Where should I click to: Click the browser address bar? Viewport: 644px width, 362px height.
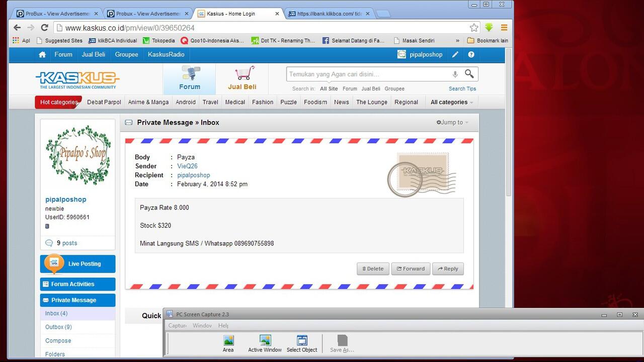point(267,28)
